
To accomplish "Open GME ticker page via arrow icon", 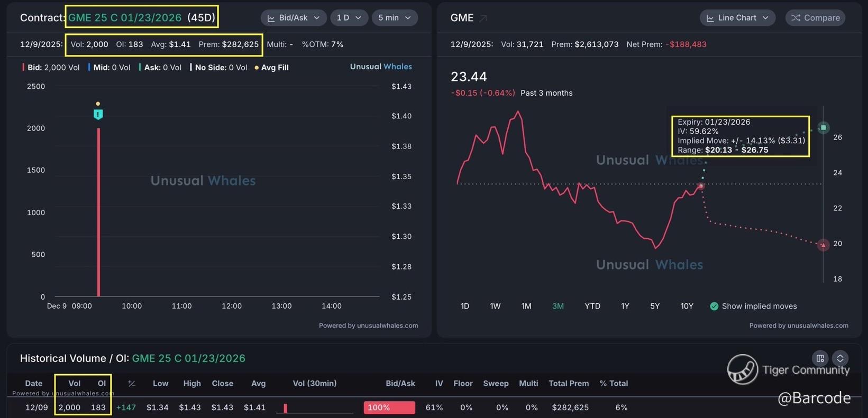I will click(483, 18).
